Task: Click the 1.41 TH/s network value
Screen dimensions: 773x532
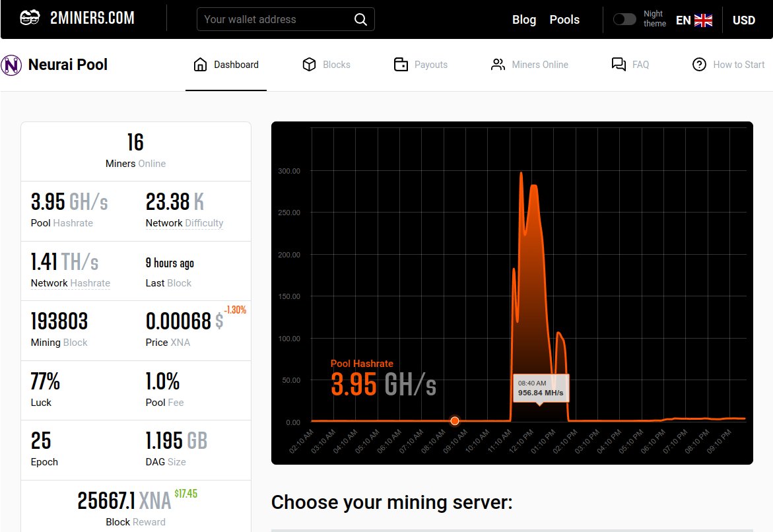Action: pyautogui.click(x=65, y=262)
